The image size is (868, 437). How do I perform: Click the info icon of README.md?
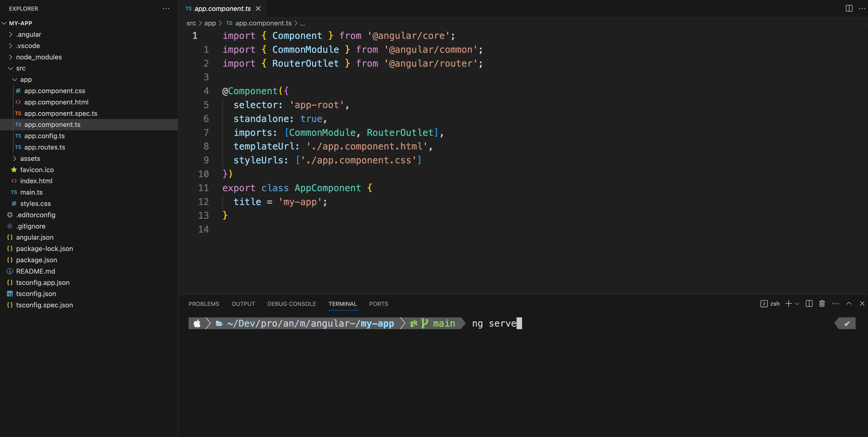click(x=10, y=271)
